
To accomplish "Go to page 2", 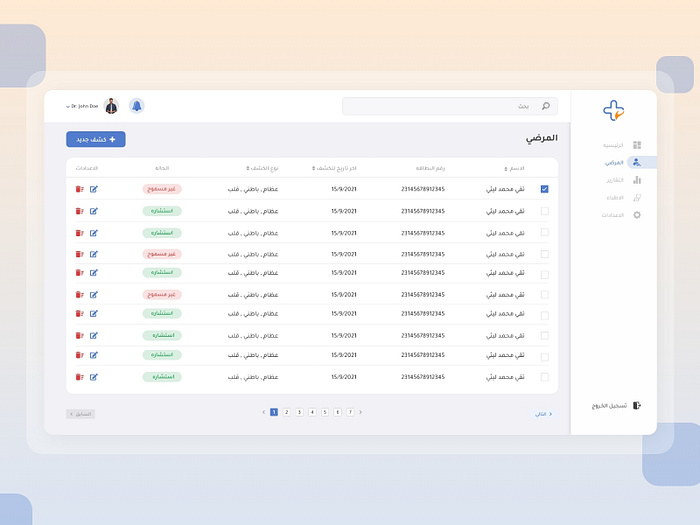I will tap(287, 412).
